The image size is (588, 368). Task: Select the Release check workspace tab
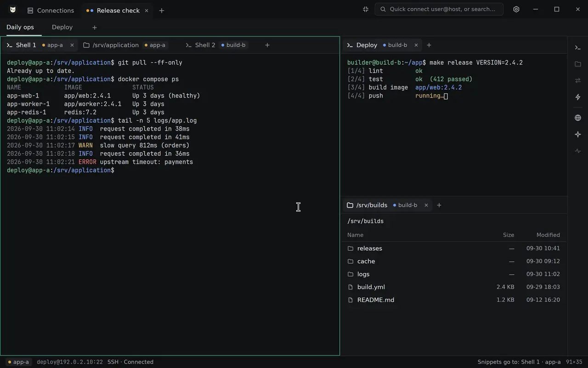coord(118,11)
